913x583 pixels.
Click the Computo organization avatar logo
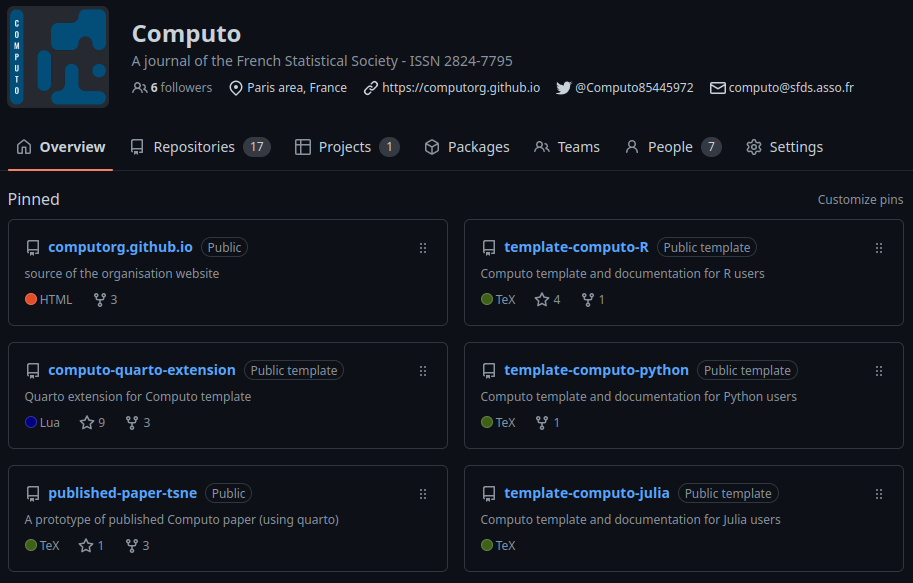(x=58, y=56)
